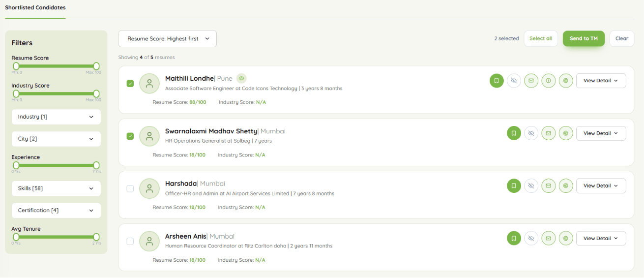Click the mail icon on Maithili Londhe's row
The height and width of the screenshot is (278, 644).
(531, 81)
